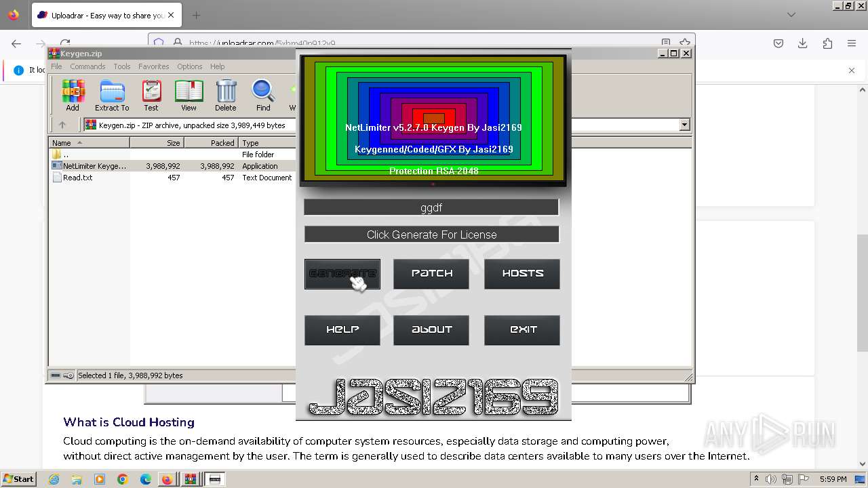Launch Internet Explorer from taskbar
868x488 pixels.
pos(54,479)
